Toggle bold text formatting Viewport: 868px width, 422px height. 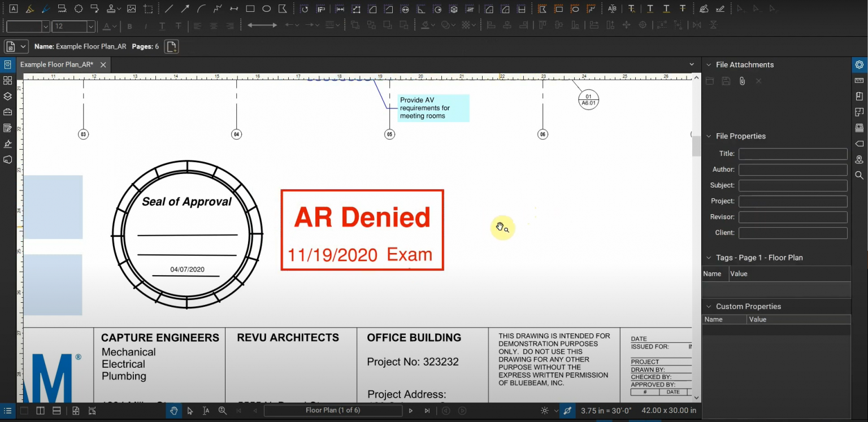[129, 27]
